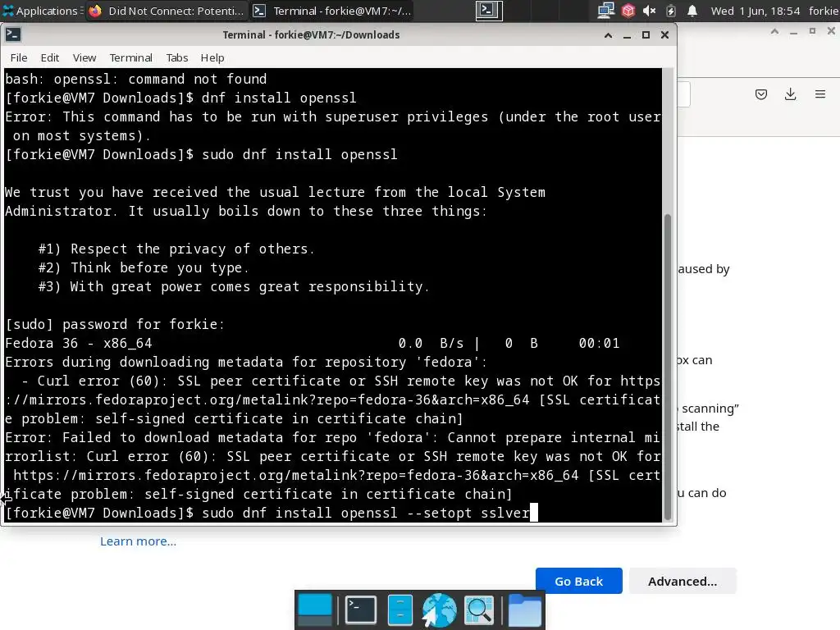
Task: Maximize the terminal window
Action: 646,35
